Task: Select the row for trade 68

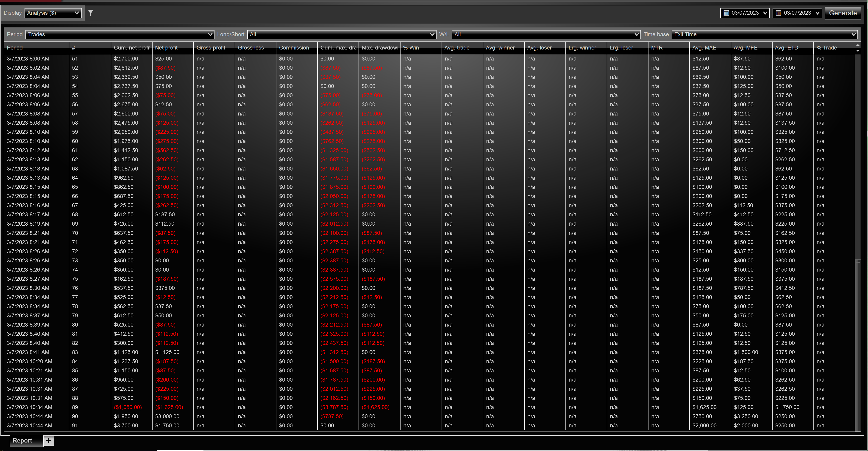Action: click(430, 214)
